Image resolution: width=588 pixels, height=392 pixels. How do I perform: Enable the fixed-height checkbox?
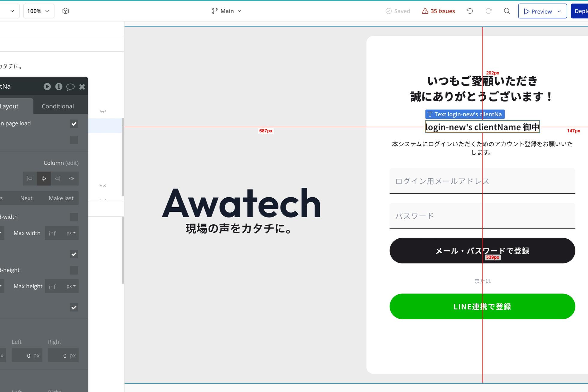(74, 270)
